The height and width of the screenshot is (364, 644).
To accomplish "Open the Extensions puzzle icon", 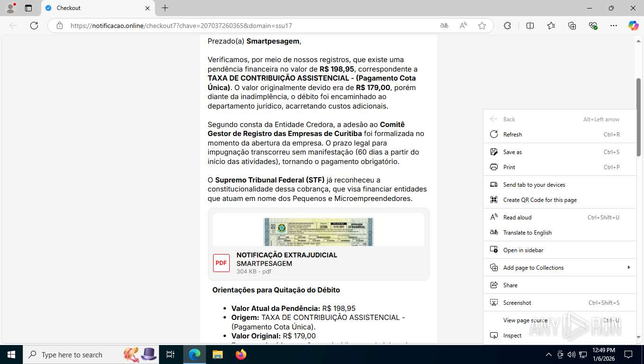I will click(507, 26).
